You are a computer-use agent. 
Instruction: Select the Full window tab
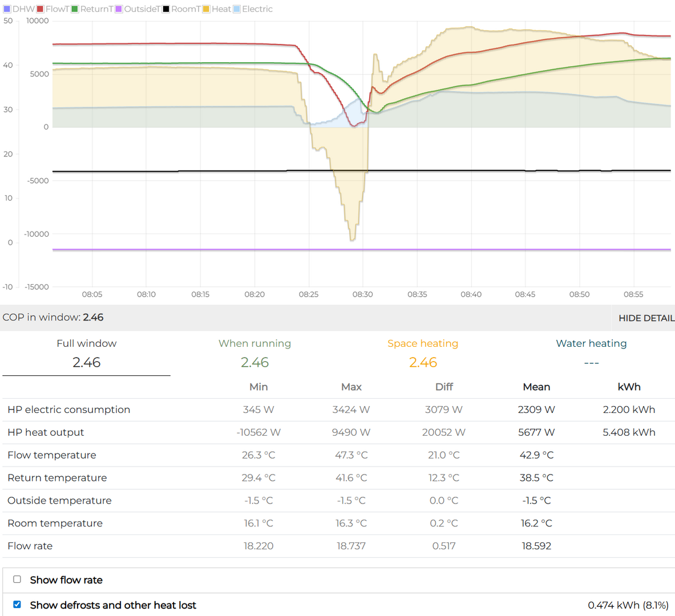pos(86,353)
